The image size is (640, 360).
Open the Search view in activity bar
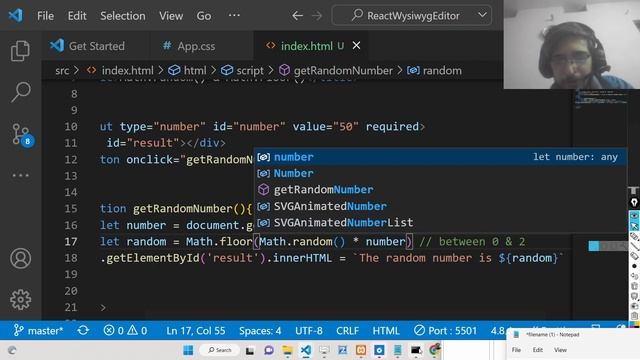[x=20, y=92]
